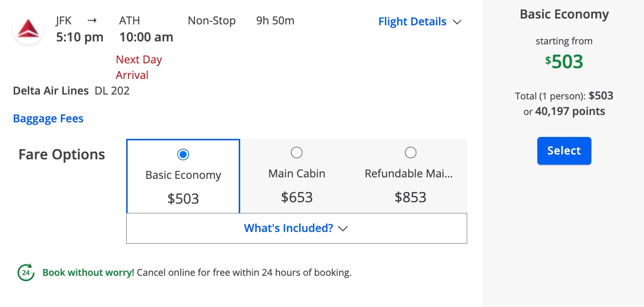Click the green 24-hour cancellation icon
The width and height of the screenshot is (644, 307).
point(26,272)
